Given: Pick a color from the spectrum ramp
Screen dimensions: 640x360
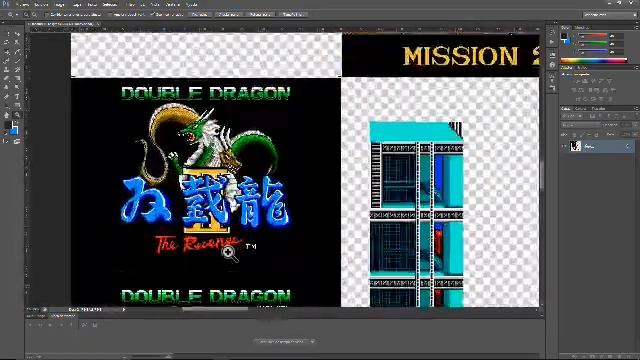Looking at the screenshot, I should (594, 60).
